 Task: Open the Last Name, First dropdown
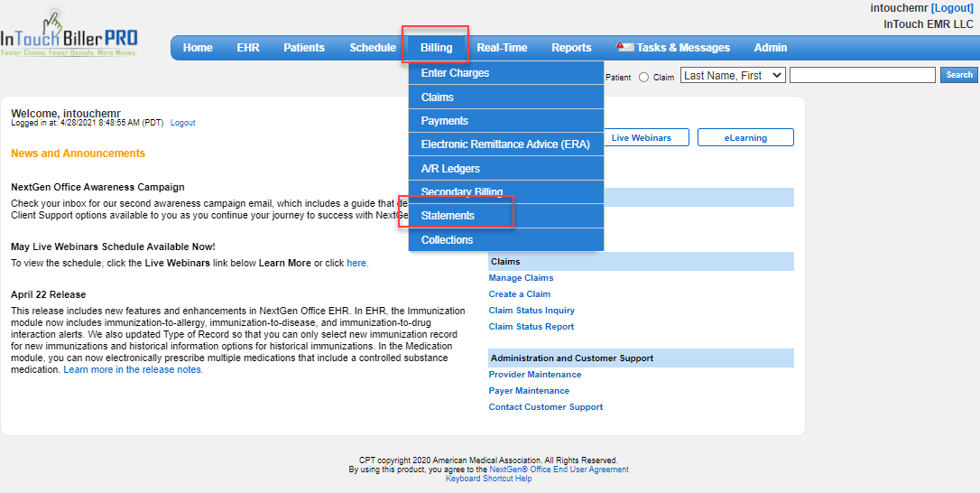click(x=733, y=76)
